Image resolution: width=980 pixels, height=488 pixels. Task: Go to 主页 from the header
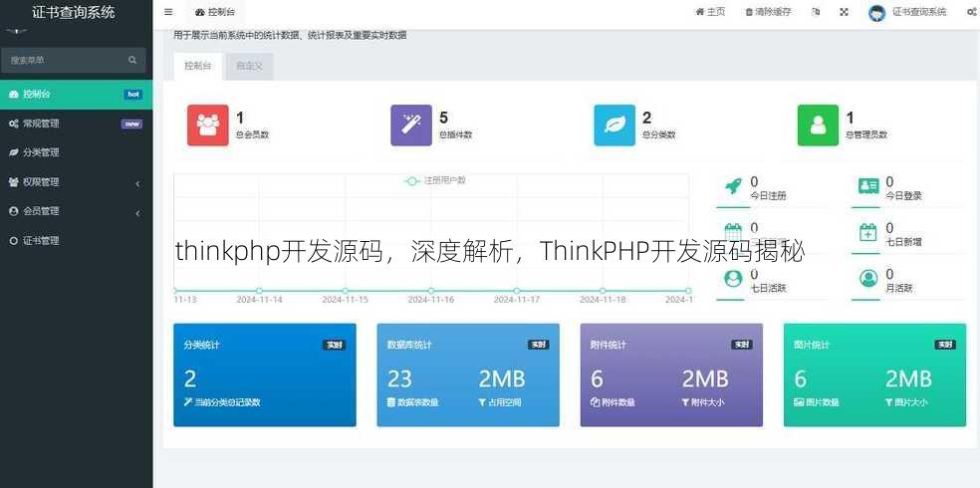711,12
